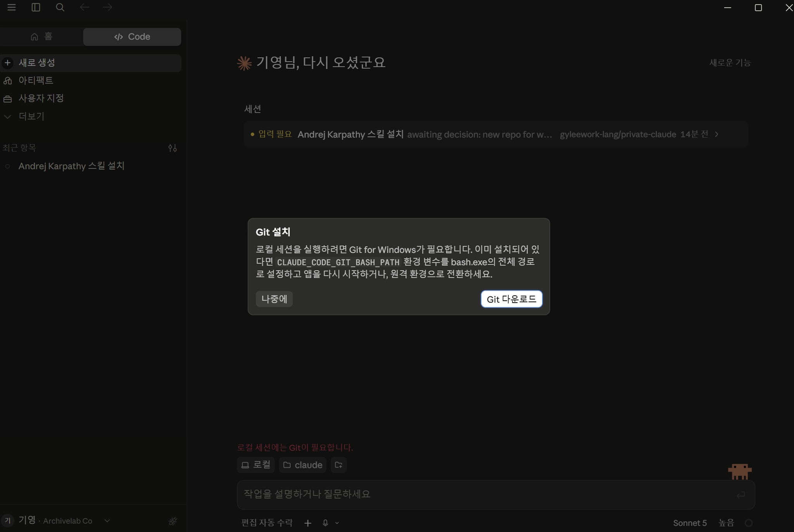Open the Sonnet 5 model selector

pyautogui.click(x=690, y=523)
